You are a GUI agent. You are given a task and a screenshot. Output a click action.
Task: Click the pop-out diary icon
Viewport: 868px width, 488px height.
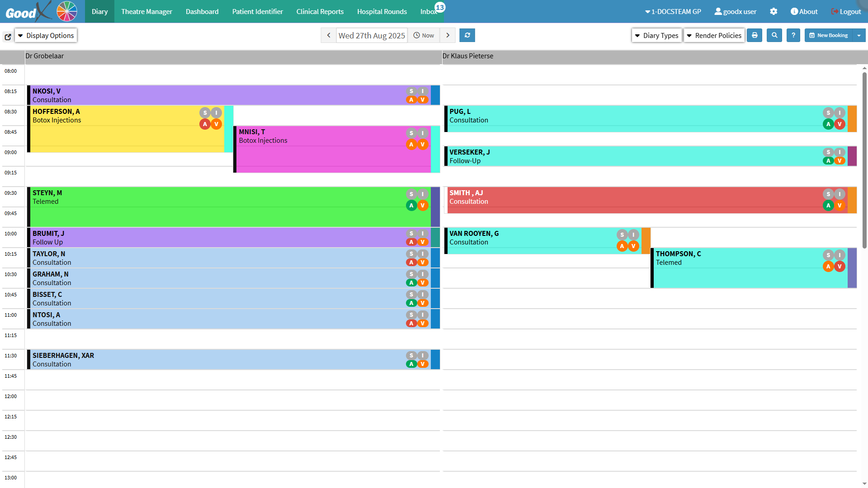point(8,37)
